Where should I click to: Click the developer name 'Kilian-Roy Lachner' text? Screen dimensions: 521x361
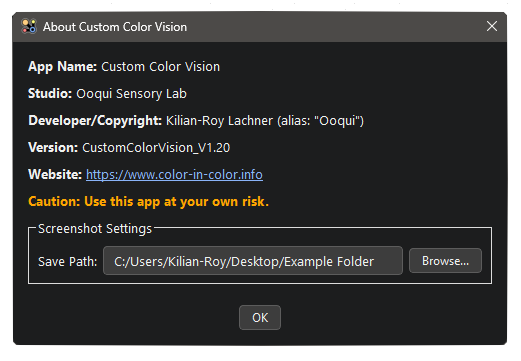point(219,120)
